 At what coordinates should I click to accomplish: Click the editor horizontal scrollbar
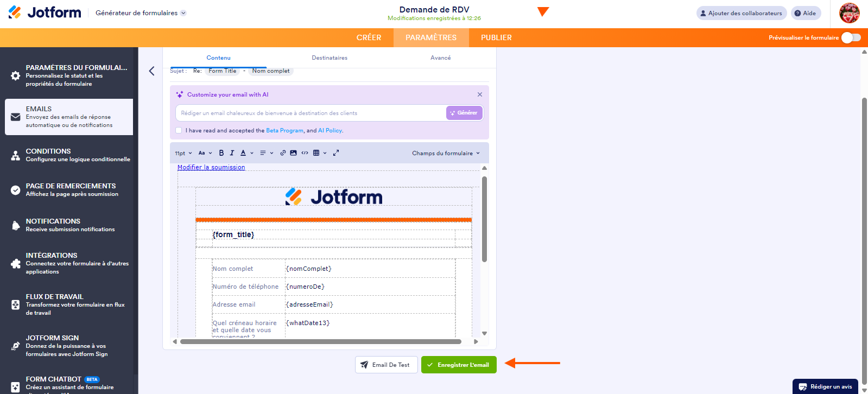coord(321,341)
